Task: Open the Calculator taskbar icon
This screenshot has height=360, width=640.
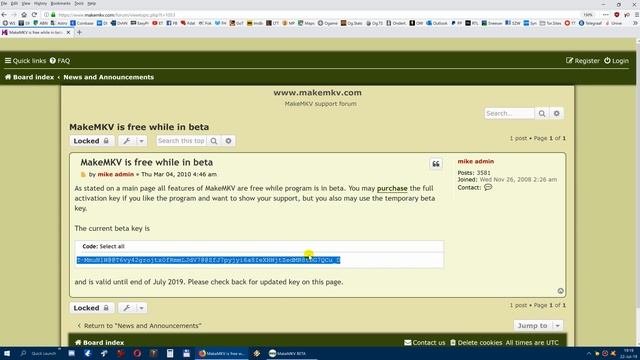Action: pos(170,353)
